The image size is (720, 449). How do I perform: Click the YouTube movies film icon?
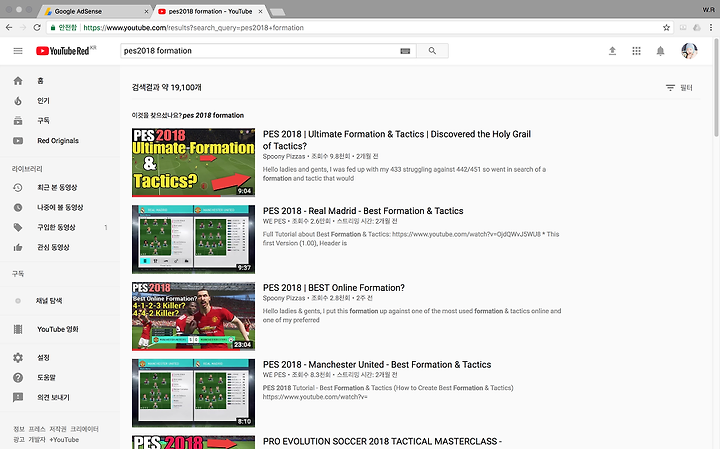[18, 329]
